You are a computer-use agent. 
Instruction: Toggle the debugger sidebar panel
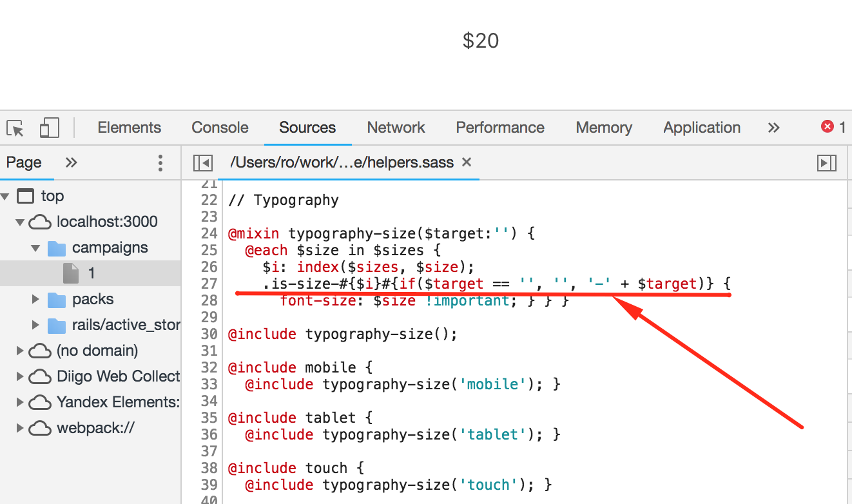tap(826, 163)
